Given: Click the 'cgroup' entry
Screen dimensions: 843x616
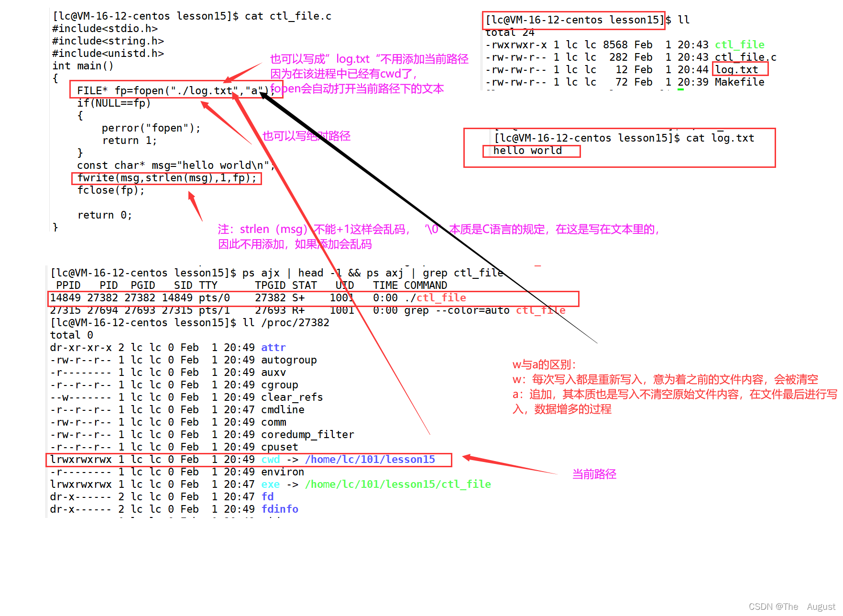Looking at the screenshot, I should [x=280, y=385].
